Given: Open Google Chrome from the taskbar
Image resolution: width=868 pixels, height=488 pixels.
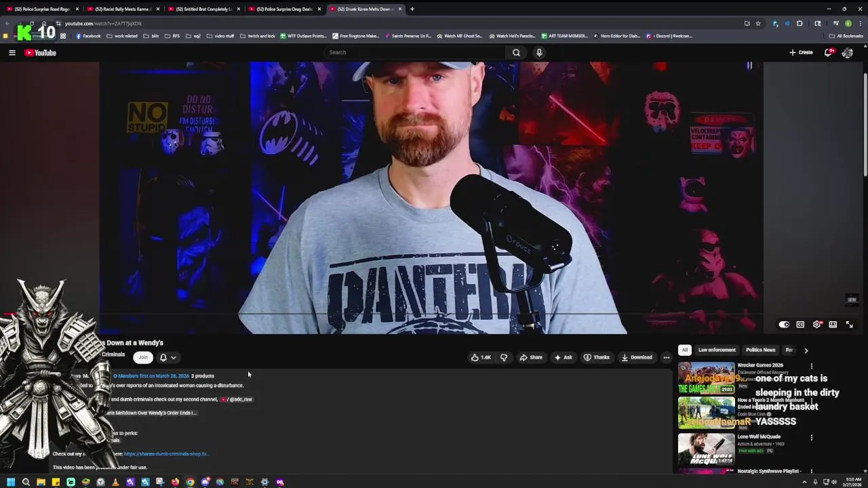Looking at the screenshot, I should (190, 482).
